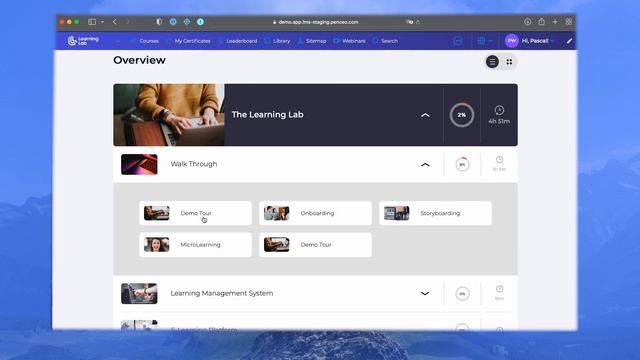Click the Walk Through thumbnail
The width and height of the screenshot is (640, 360).
point(139,164)
